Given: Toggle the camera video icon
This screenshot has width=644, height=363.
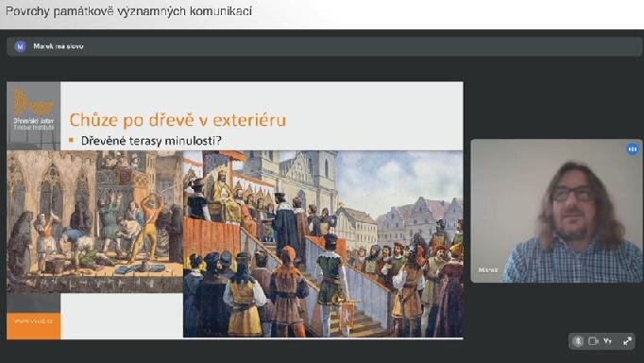Looking at the screenshot, I should point(593,341).
